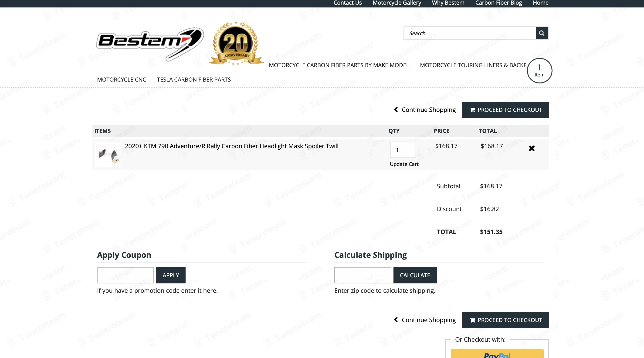Image resolution: width=644 pixels, height=358 pixels.
Task: Click the Apply coupon button
Action: [x=171, y=275]
